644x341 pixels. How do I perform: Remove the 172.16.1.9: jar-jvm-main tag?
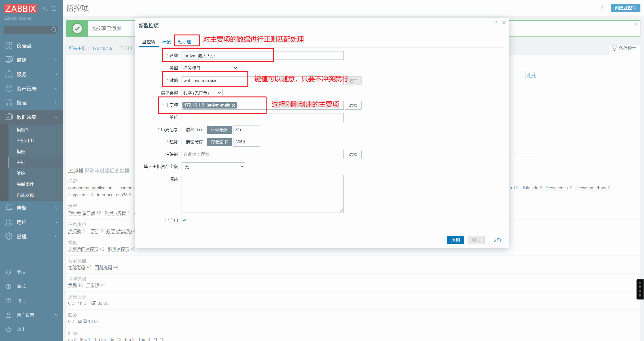pyautogui.click(x=233, y=105)
